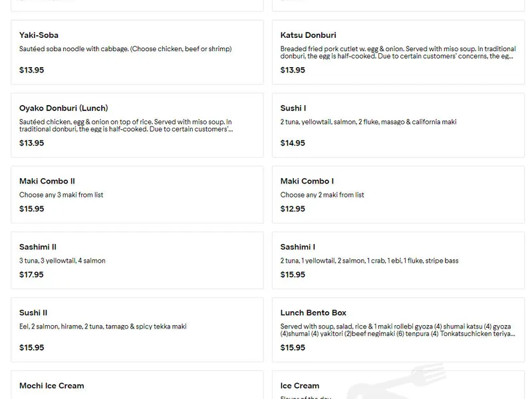Open the Lunch Bento Box item
Screen dimensions: 532x399
(398, 330)
